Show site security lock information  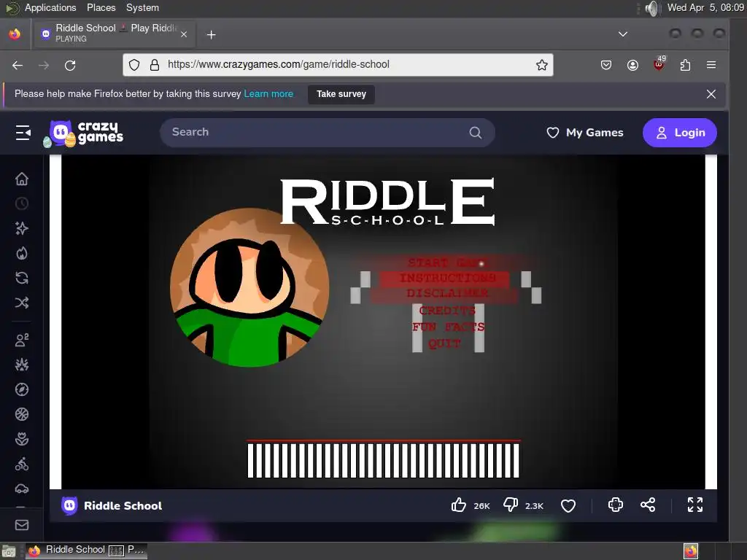coord(155,65)
